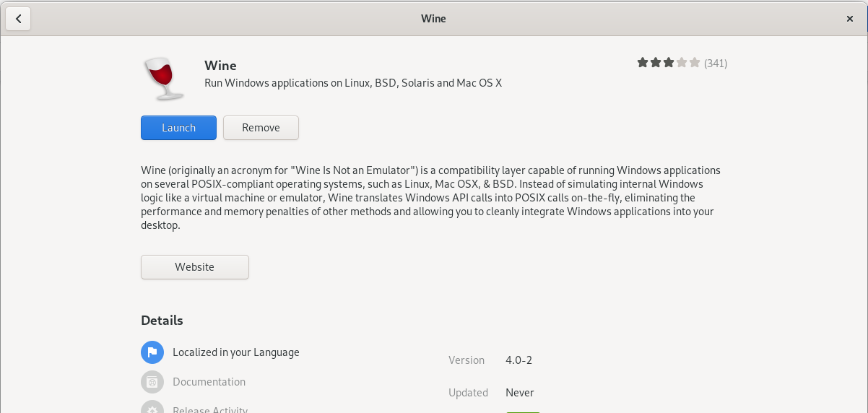
Task: Open the Wine project Website
Action: click(x=195, y=267)
